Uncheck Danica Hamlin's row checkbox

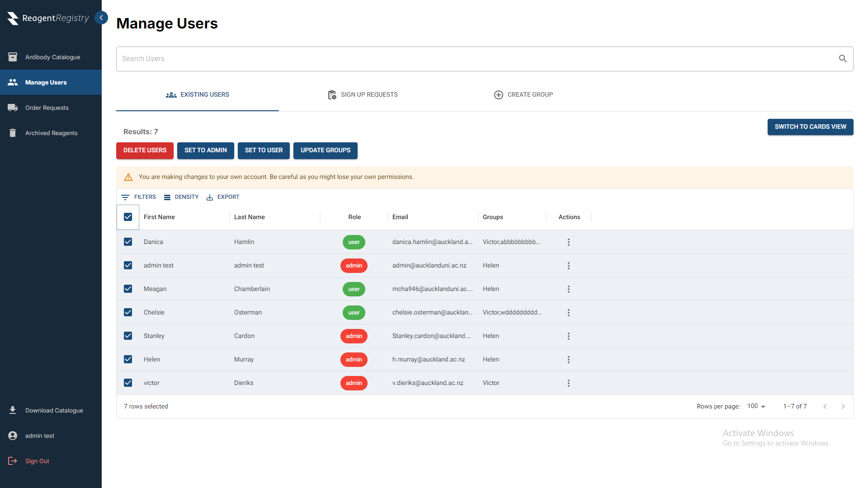(x=127, y=242)
